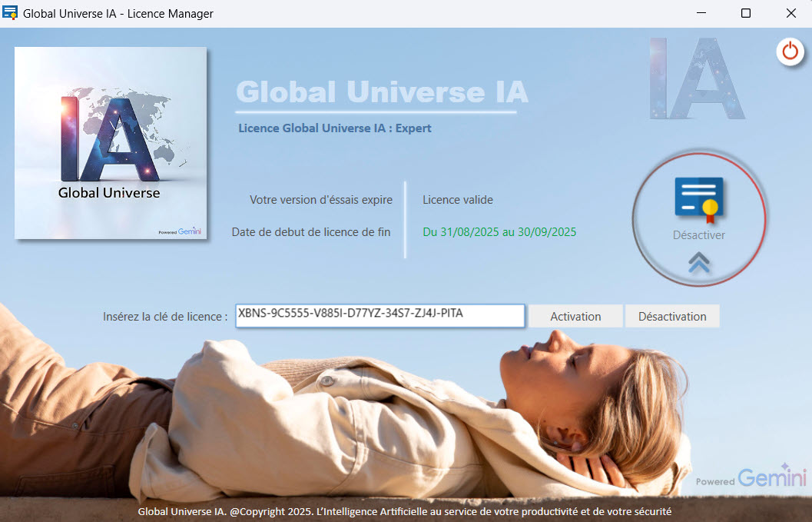Click the faded IA watermark logo
The width and height of the screenshot is (812, 522).
click(697, 78)
